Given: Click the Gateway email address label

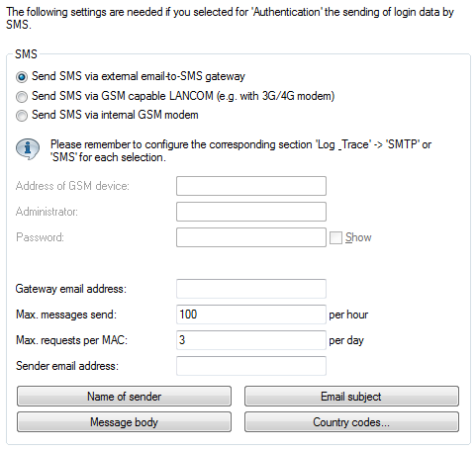Looking at the screenshot, I should tap(71, 289).
